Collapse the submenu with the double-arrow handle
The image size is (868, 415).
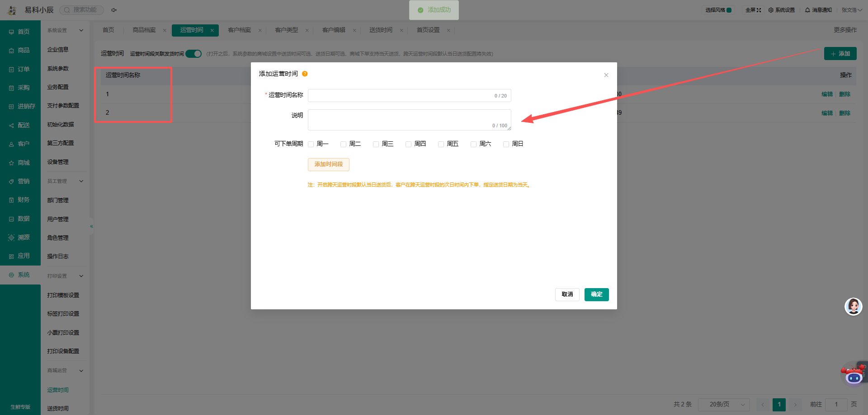pyautogui.click(x=91, y=226)
